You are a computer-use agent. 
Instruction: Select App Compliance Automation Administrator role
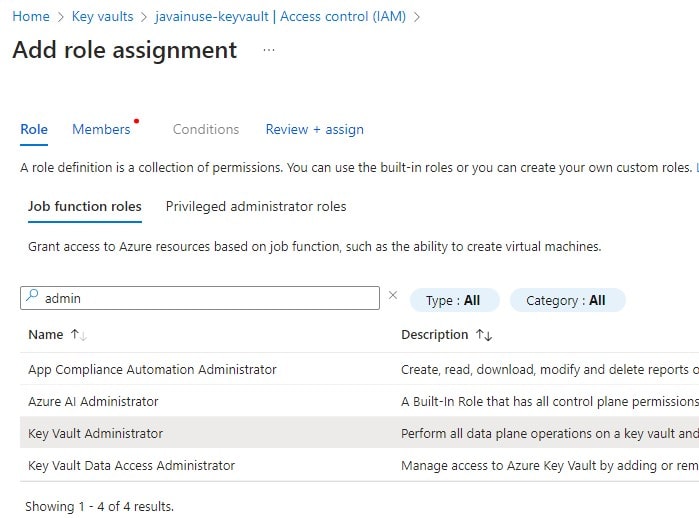pyautogui.click(x=152, y=369)
